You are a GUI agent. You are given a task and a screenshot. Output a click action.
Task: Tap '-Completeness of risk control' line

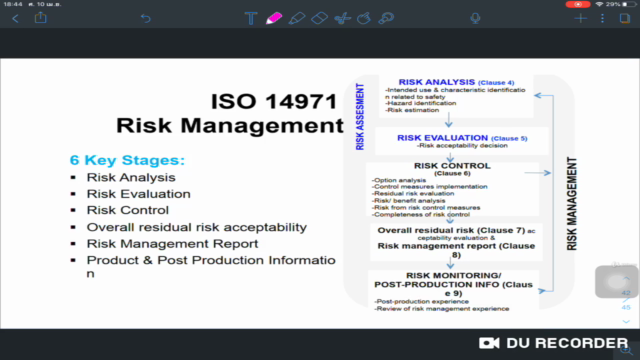420,215
